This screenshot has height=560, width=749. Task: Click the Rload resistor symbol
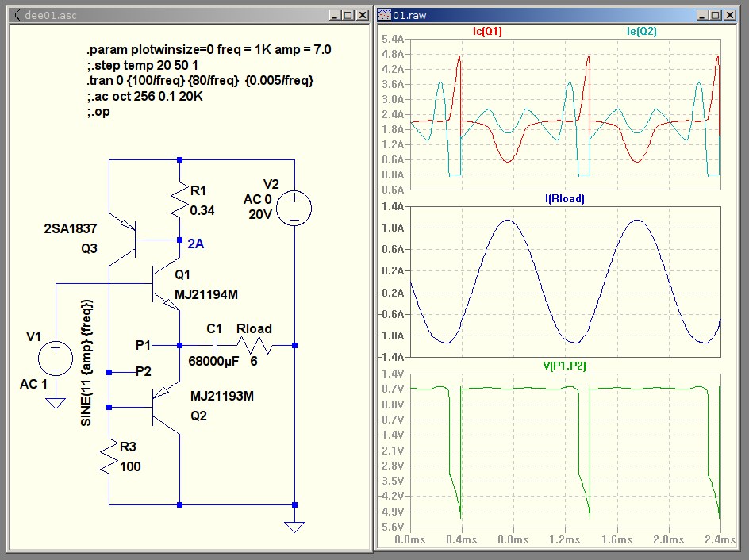point(254,346)
